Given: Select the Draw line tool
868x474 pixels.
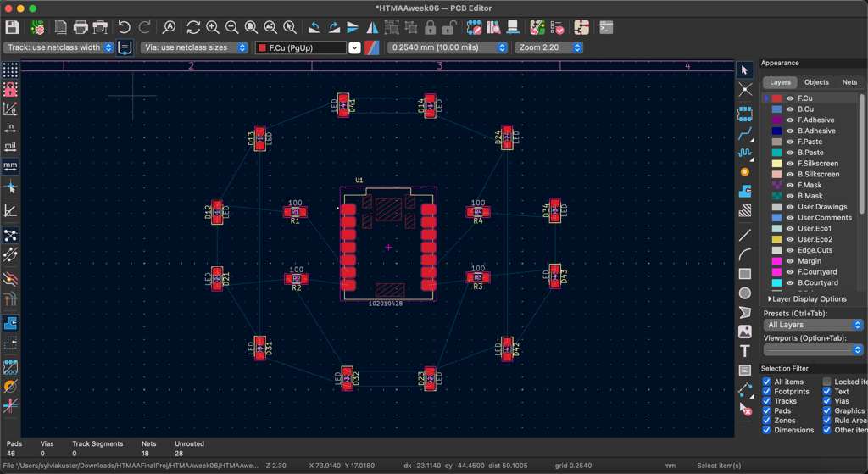Looking at the screenshot, I should point(745,235).
